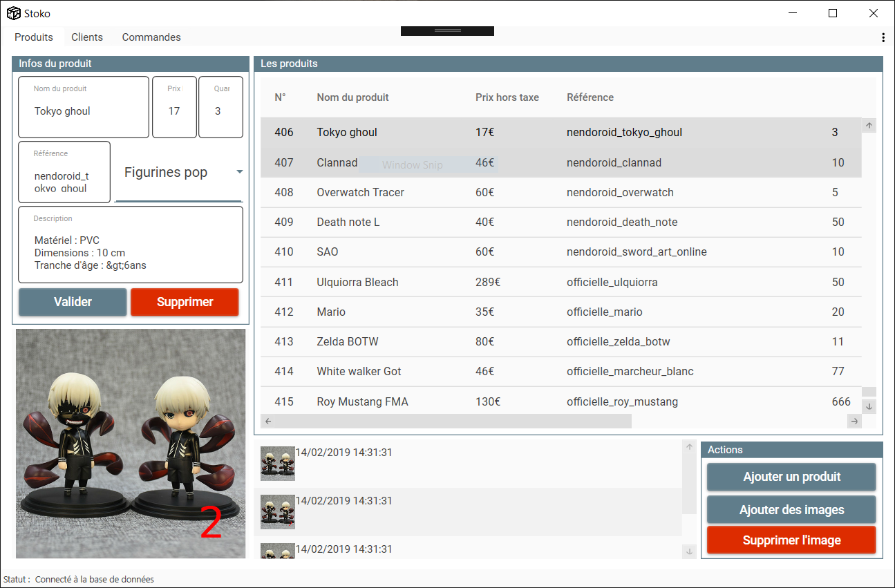
Task: Edit the Référence field
Action: tap(64, 172)
